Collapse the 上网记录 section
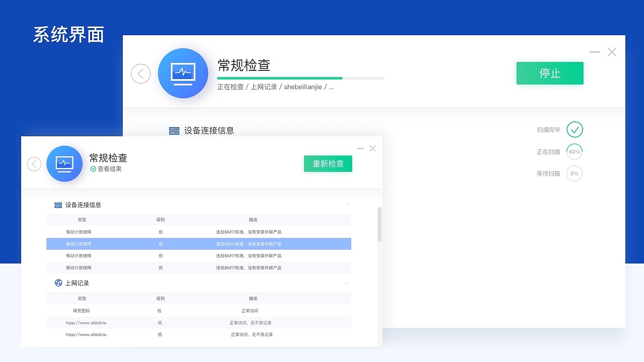The height and width of the screenshot is (362, 644). point(347,283)
